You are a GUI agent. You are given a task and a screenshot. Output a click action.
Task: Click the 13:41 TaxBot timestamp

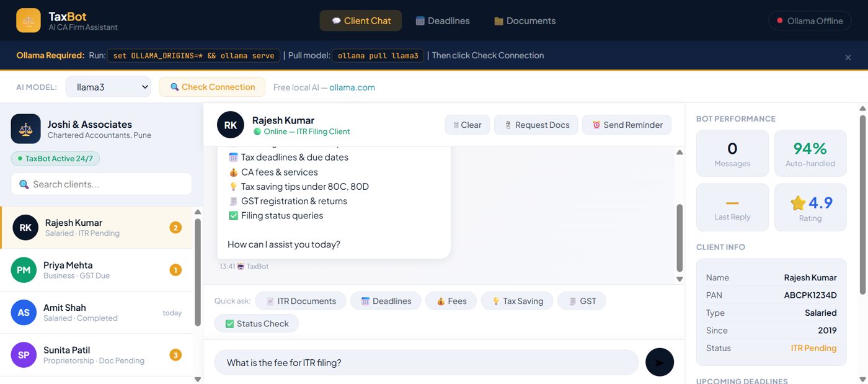(244, 266)
